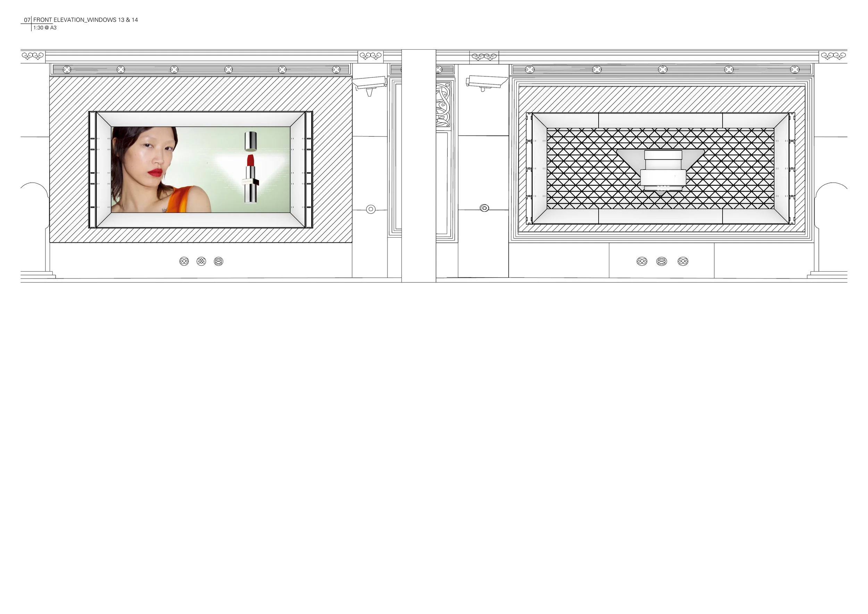Image resolution: width=868 pixels, height=614 pixels.
Task: Click the round fixture left of the right window
Action: [484, 208]
